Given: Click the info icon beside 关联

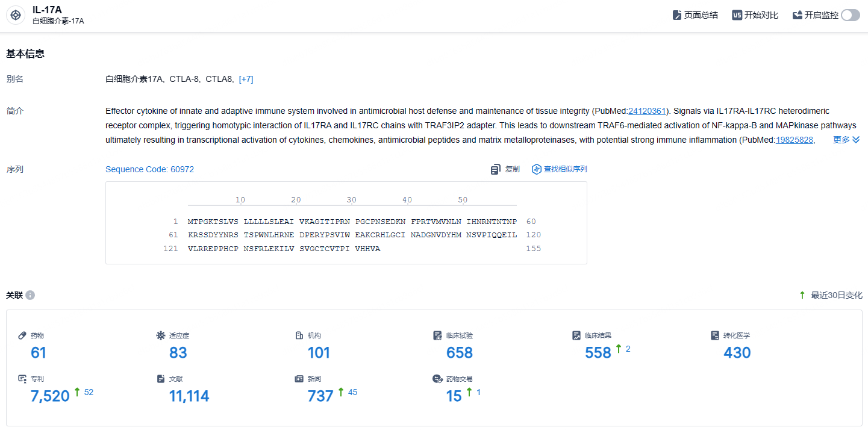Looking at the screenshot, I should [30, 295].
